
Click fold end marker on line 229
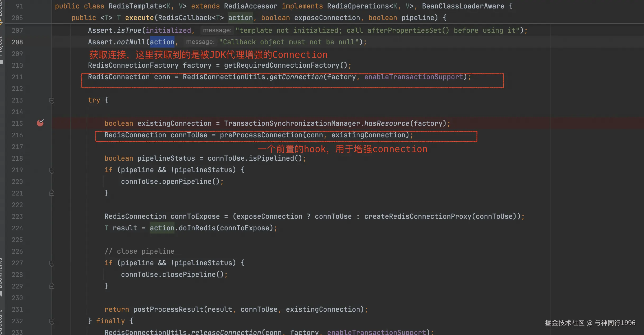(52, 286)
